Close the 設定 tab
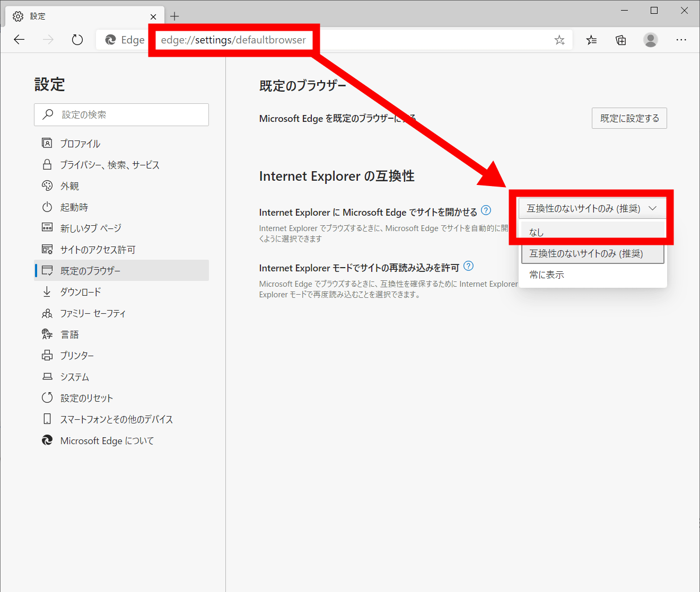700x592 pixels. 153,16
